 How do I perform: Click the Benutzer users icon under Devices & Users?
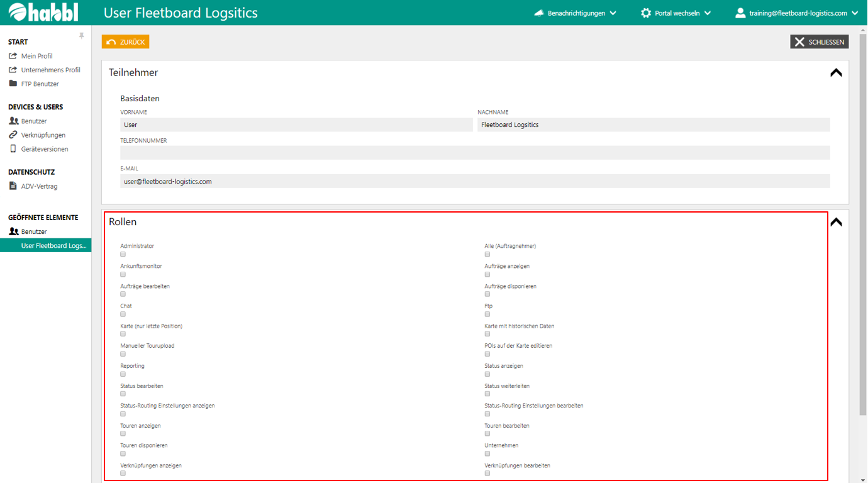[x=13, y=121]
